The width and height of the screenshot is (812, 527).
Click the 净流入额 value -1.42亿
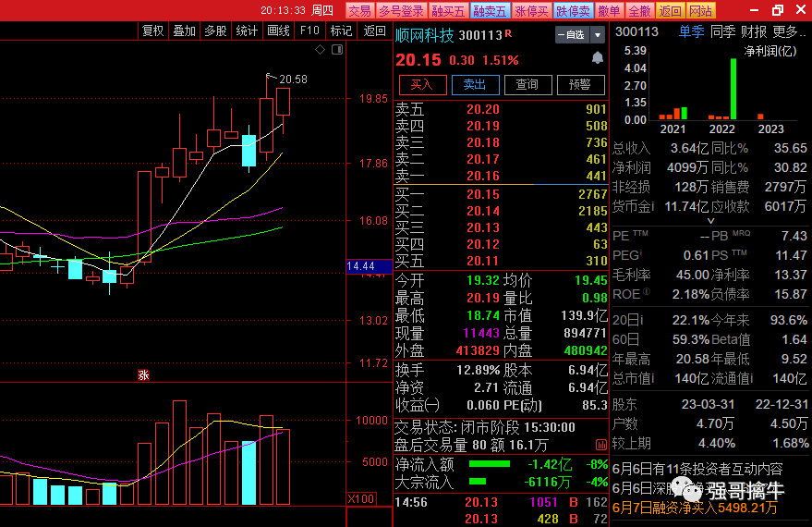pos(551,464)
